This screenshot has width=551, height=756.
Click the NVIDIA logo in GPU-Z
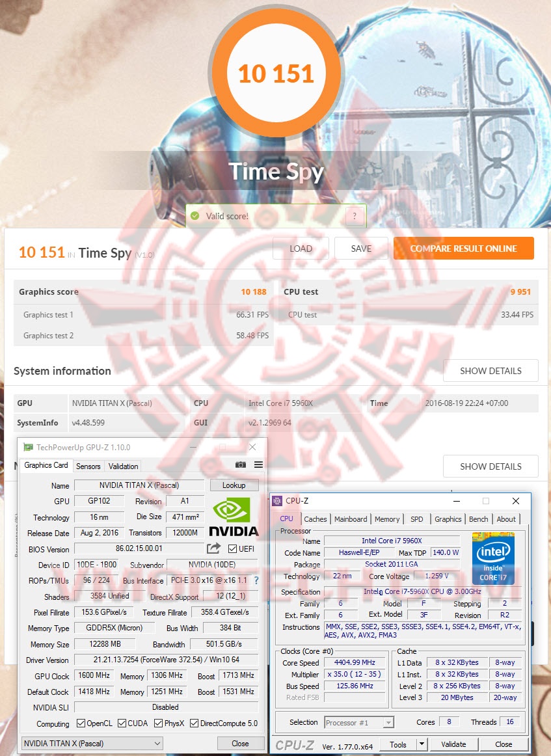tap(234, 517)
